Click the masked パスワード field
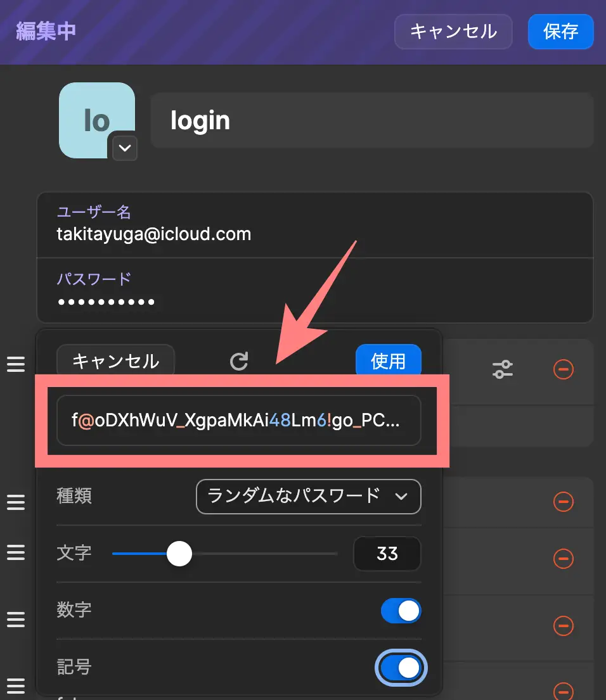 click(x=315, y=290)
